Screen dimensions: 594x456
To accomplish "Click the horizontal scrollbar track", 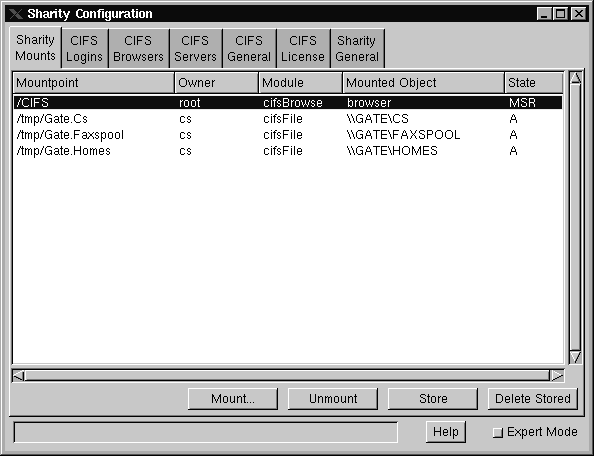I will click(287, 376).
